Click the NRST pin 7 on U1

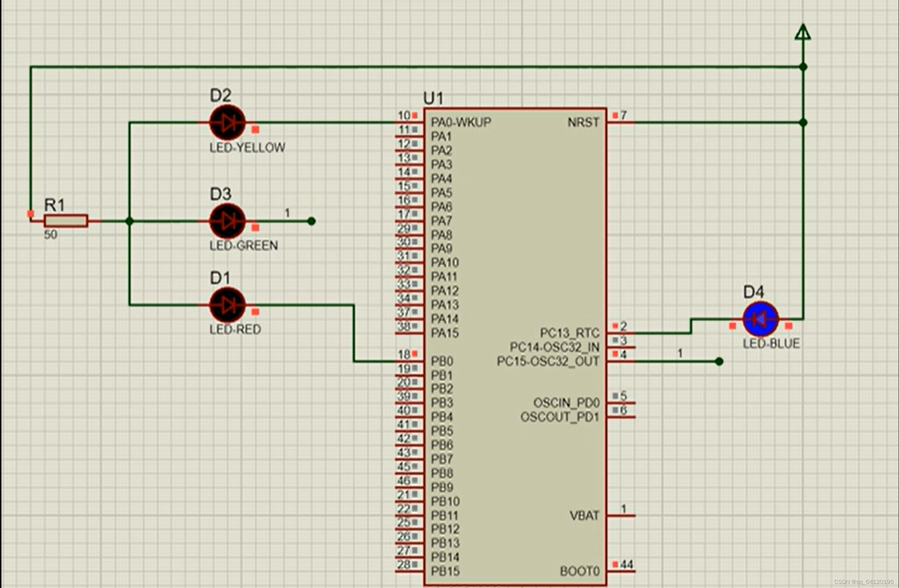(x=621, y=122)
